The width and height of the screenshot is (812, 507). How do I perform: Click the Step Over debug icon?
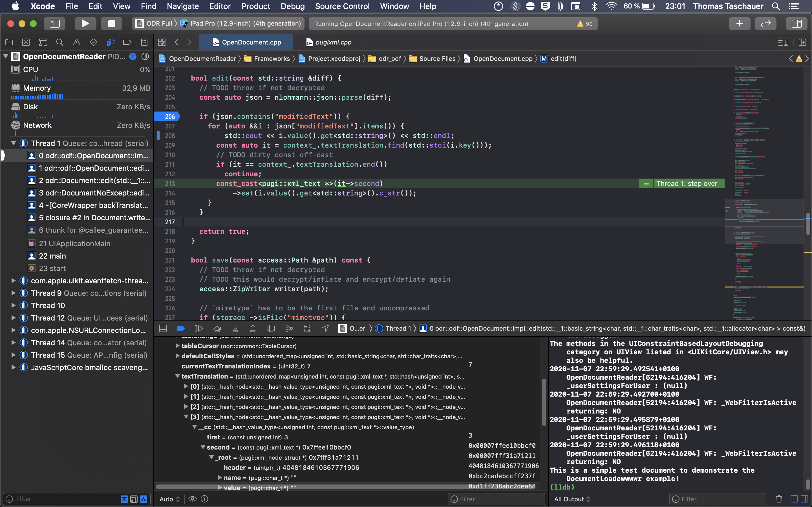pyautogui.click(x=217, y=329)
